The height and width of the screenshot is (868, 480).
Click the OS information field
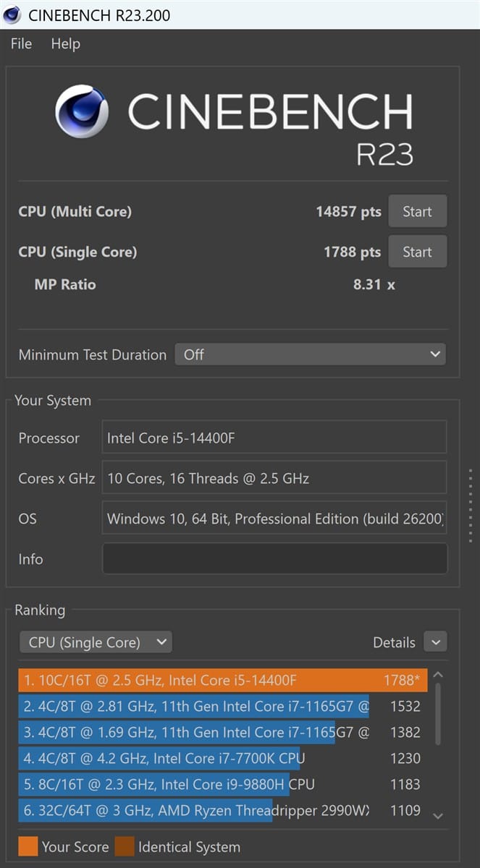coord(274,519)
